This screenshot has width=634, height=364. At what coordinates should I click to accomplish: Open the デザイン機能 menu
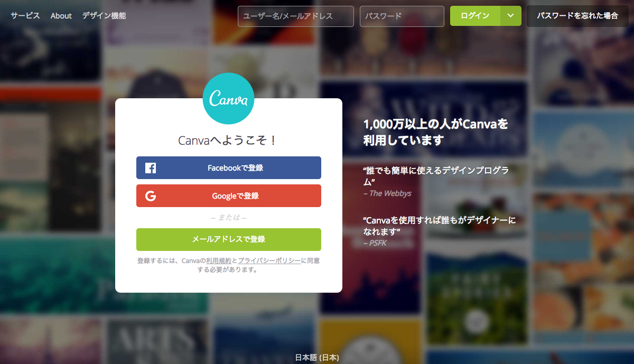[x=104, y=16]
